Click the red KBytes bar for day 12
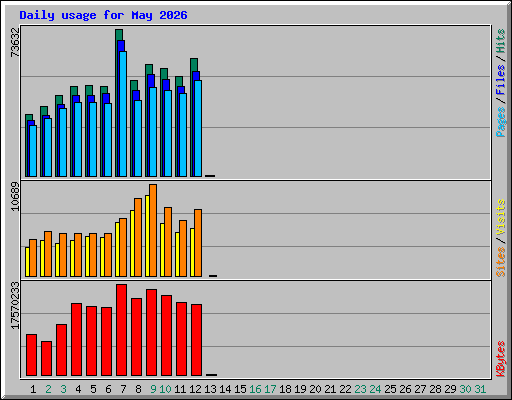This screenshot has height=400, width=512. pyautogui.click(x=196, y=340)
